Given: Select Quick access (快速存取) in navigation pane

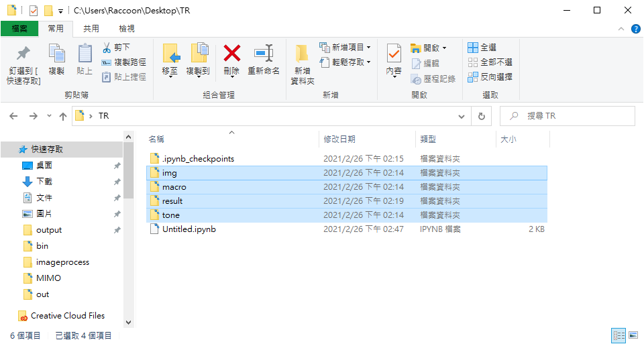Looking at the screenshot, I should (x=62, y=150).
